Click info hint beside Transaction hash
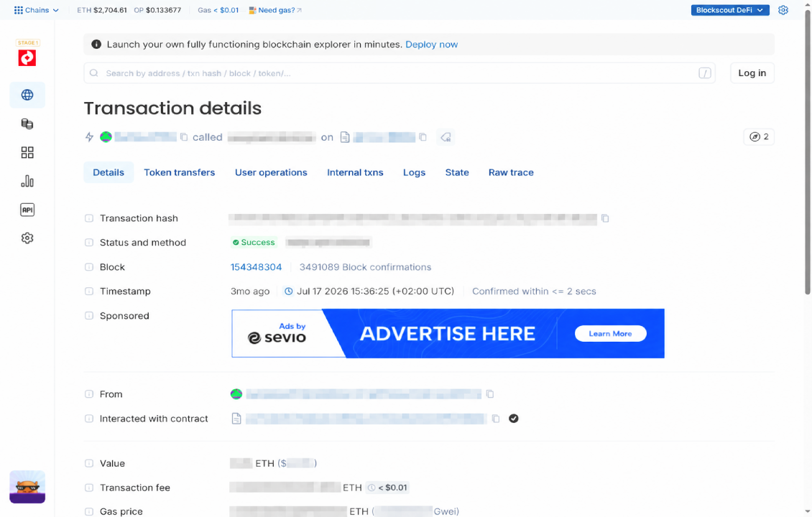The width and height of the screenshot is (812, 517). (x=89, y=218)
